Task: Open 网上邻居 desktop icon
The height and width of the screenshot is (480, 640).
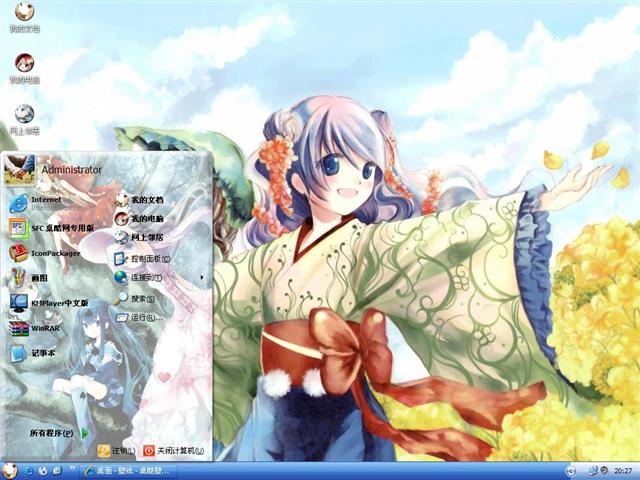Action: (24, 119)
